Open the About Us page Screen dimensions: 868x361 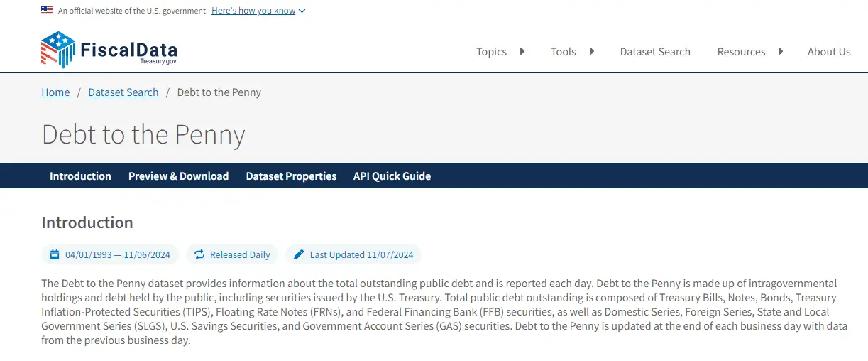(x=828, y=52)
